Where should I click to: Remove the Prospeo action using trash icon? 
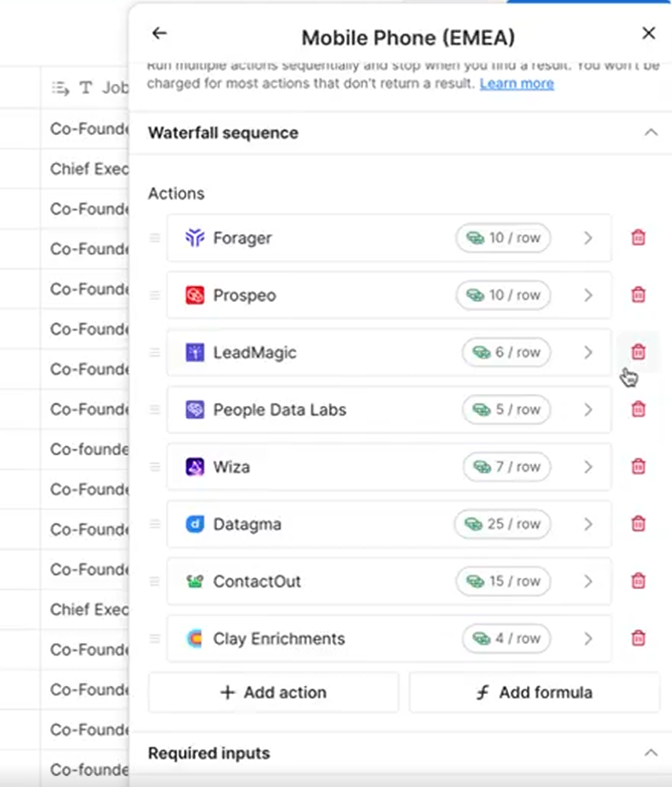638,295
